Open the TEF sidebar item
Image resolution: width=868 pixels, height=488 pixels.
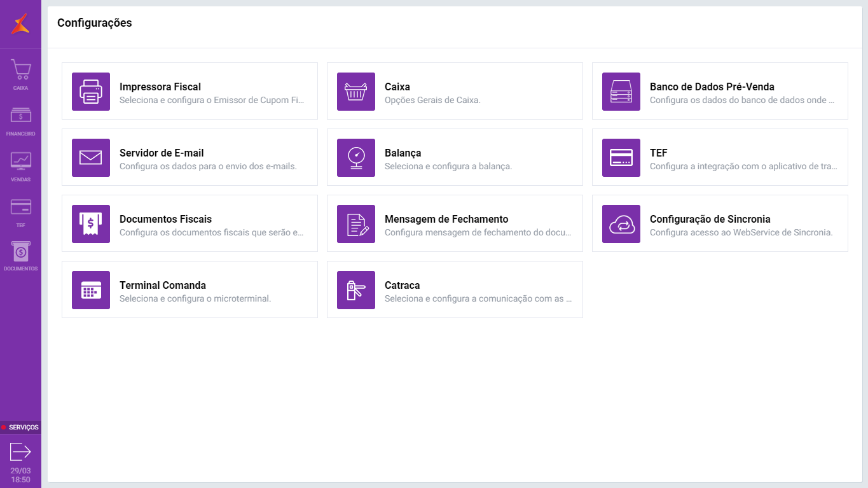(20, 213)
